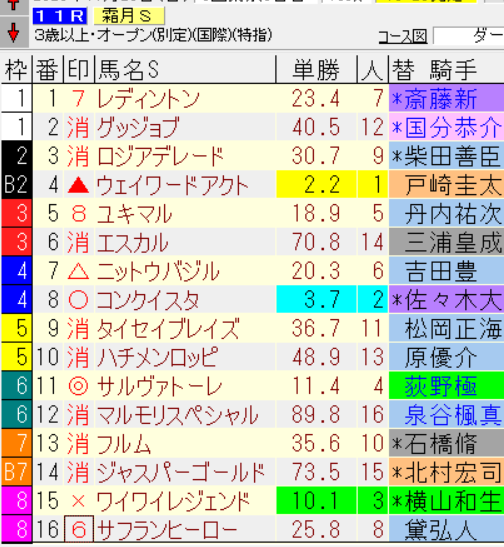
Task: Click the 消 mark for エスカル
Action: (x=78, y=242)
